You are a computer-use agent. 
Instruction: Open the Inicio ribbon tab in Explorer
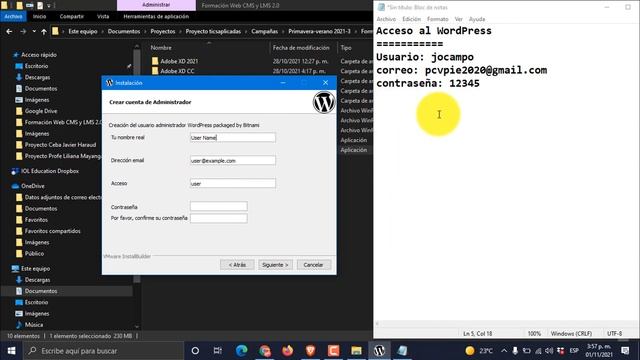(40, 16)
